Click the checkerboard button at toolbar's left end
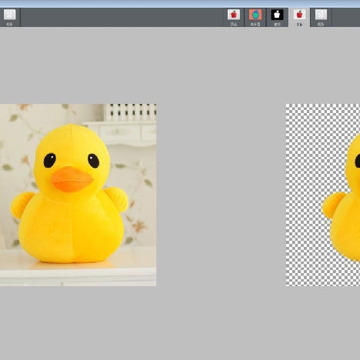The width and height of the screenshot is (360, 360). 10,17
